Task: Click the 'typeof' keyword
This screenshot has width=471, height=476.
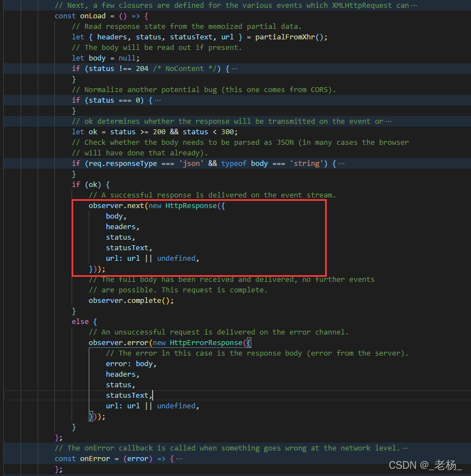Action: [x=234, y=164]
